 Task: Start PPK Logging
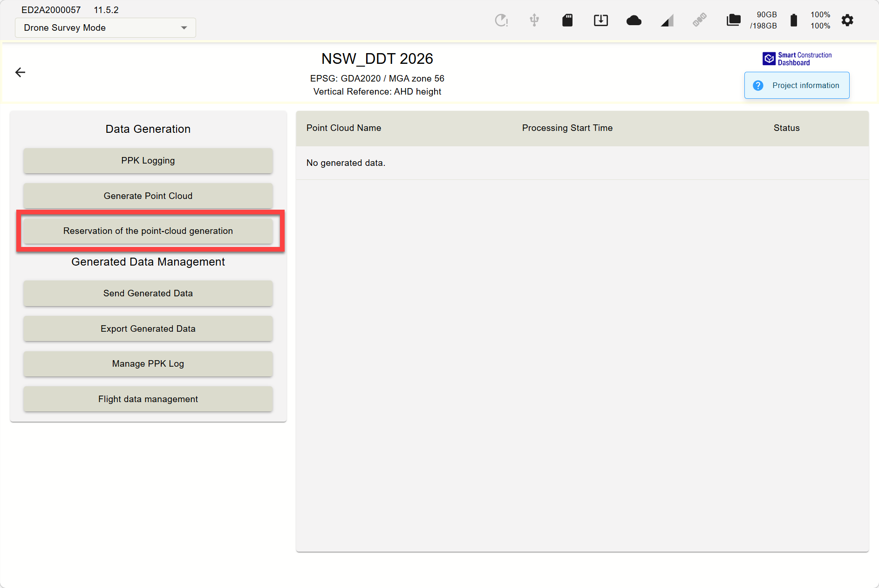click(148, 161)
